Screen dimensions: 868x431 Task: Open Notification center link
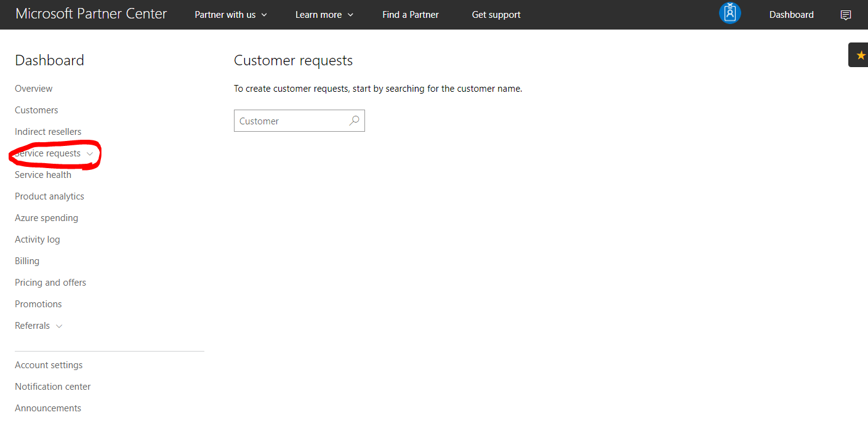coord(53,387)
